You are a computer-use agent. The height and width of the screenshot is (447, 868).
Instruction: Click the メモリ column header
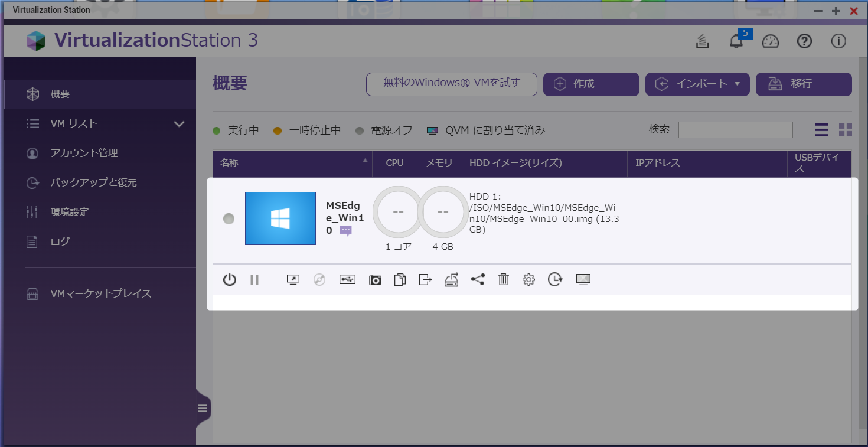tap(439, 163)
